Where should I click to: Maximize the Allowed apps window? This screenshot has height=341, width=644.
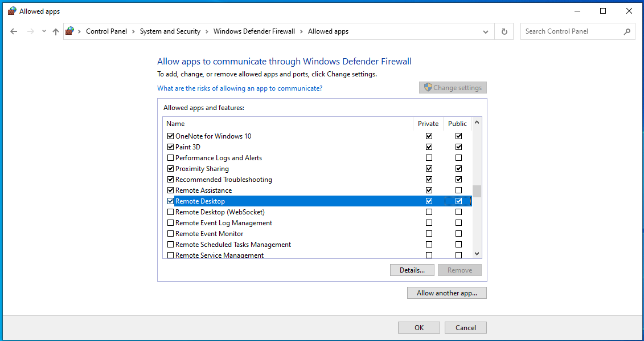pyautogui.click(x=603, y=11)
